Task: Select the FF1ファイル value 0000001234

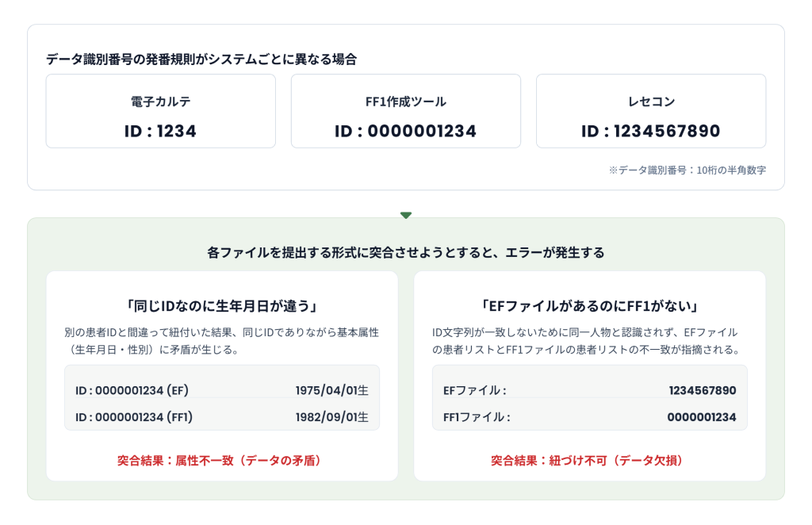Action: [702, 417]
